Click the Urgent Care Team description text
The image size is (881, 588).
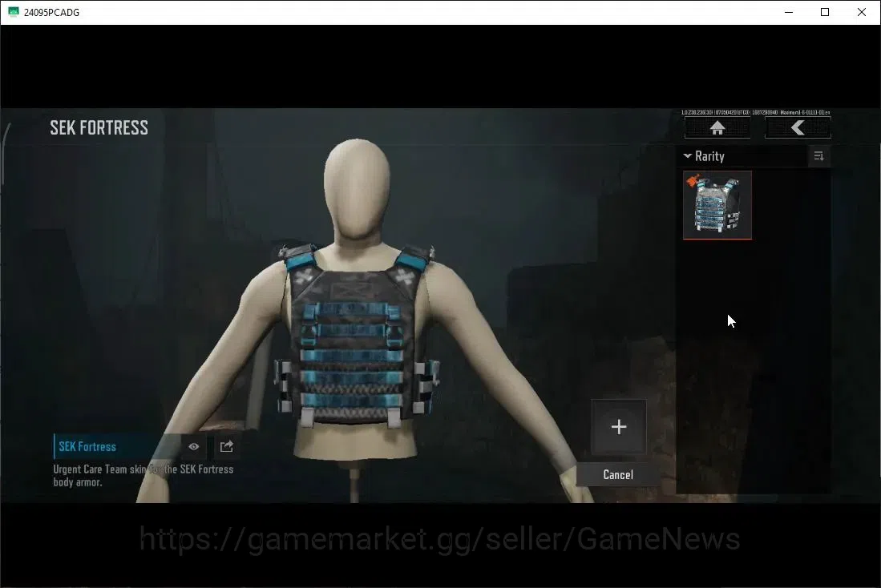click(143, 476)
